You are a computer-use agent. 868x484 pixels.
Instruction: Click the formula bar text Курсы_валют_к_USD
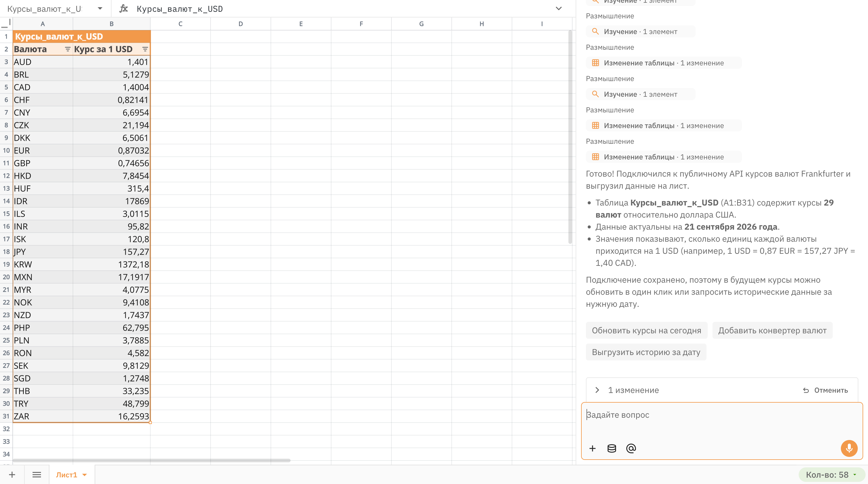coord(180,9)
